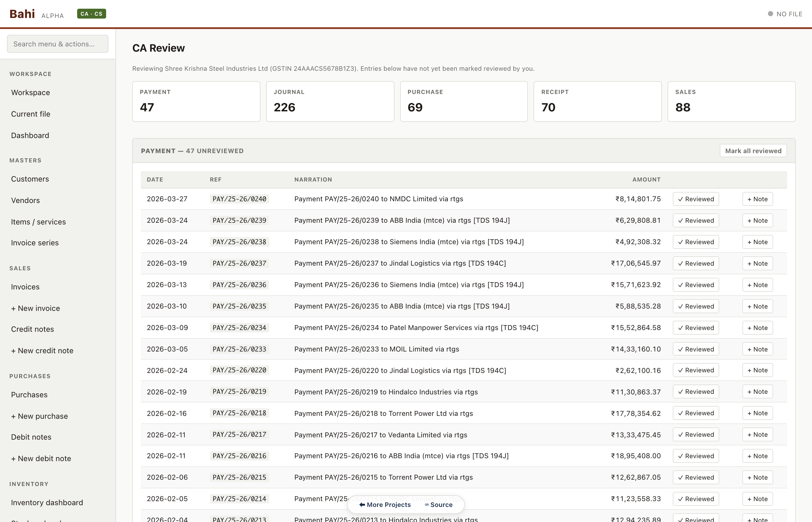Open the Journal section showing 226 entries

(x=330, y=101)
